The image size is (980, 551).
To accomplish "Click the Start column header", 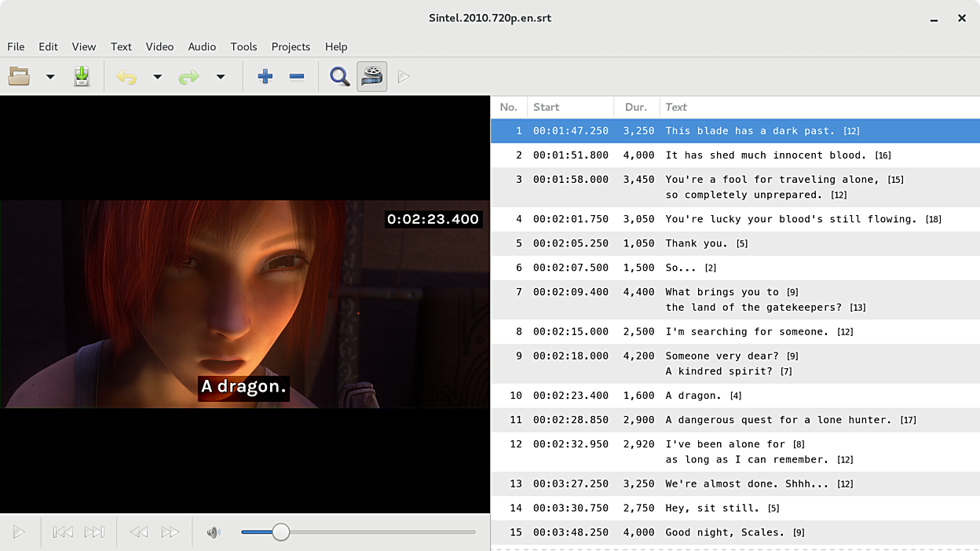I will tap(569, 107).
